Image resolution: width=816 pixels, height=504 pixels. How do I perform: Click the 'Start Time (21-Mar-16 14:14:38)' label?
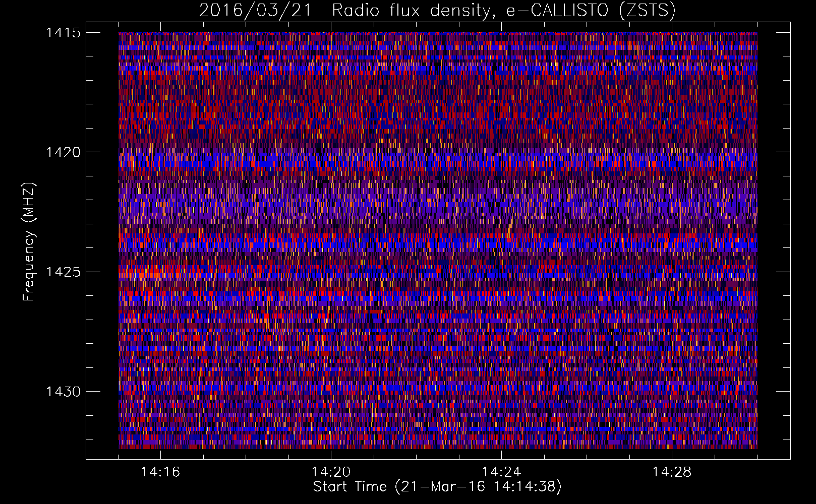click(x=437, y=487)
